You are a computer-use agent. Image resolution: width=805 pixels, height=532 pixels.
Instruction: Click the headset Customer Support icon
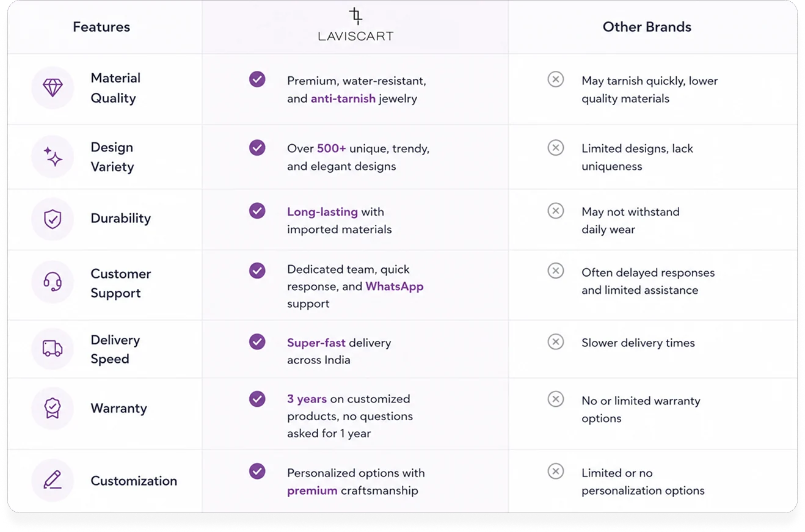coord(53,282)
